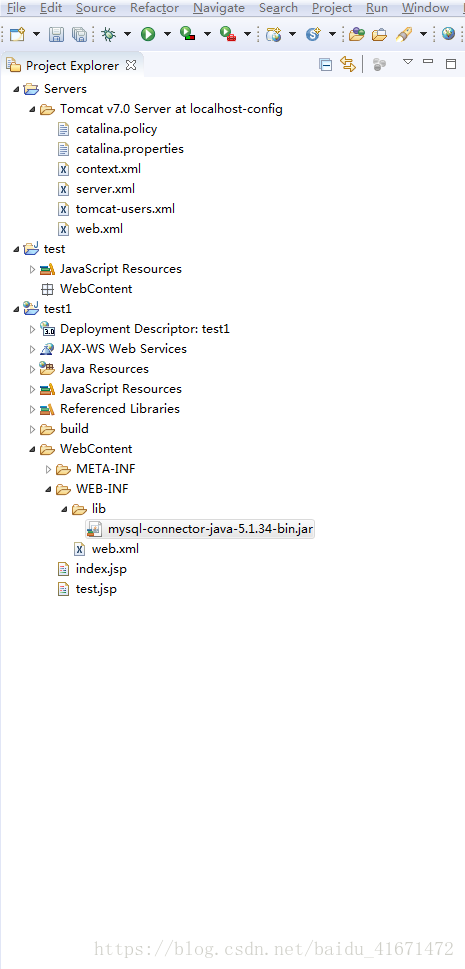Viewport: 465px width, 969px height.
Task: Select WebContent folder under test1
Action: [96, 449]
